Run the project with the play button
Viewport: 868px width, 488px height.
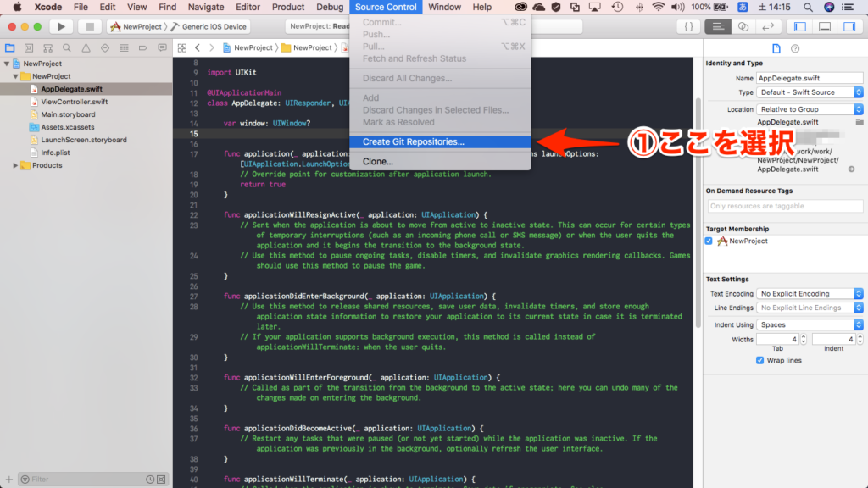(x=60, y=26)
